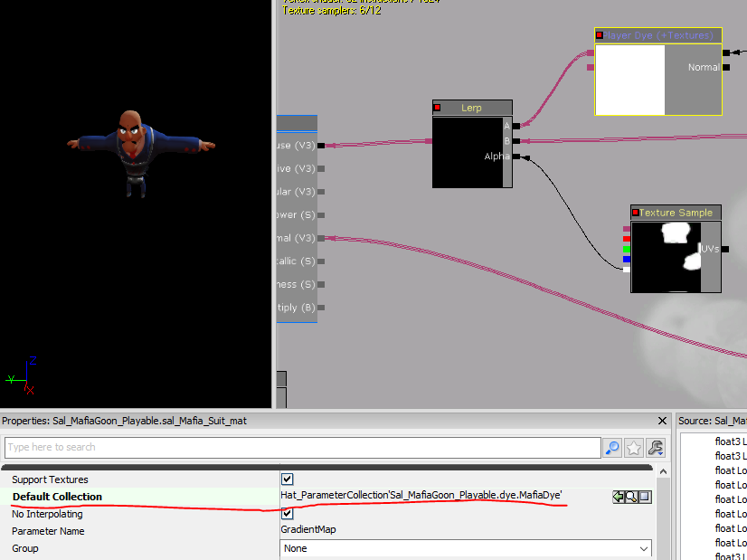Click Texture Sample white alpha channel output
The image size is (747, 560).
point(627,270)
